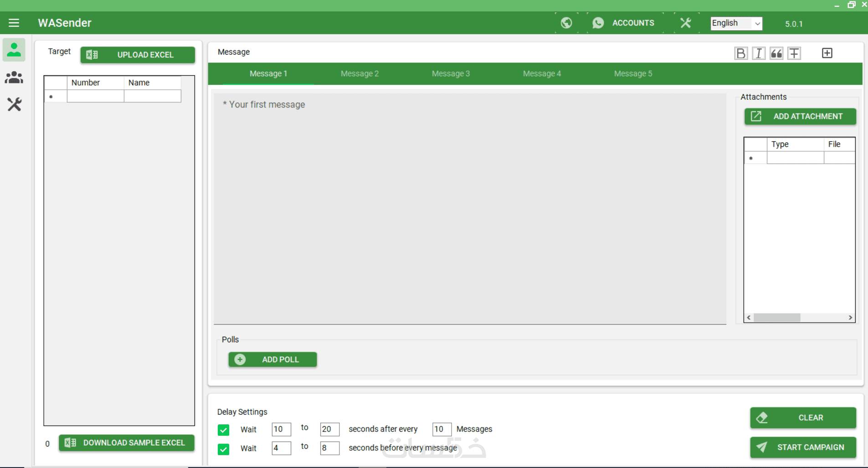Focus the per-message minimum wait field showing 4

pyautogui.click(x=281, y=448)
